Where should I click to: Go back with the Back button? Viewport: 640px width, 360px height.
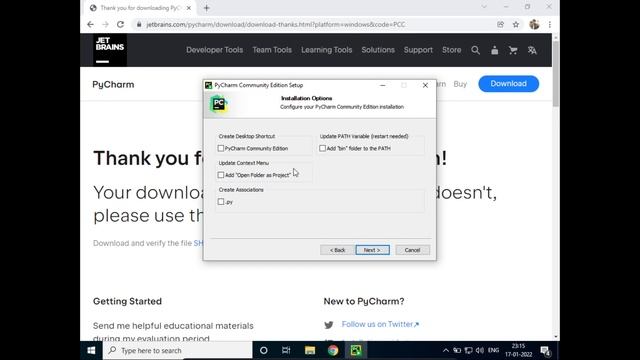[337, 250]
